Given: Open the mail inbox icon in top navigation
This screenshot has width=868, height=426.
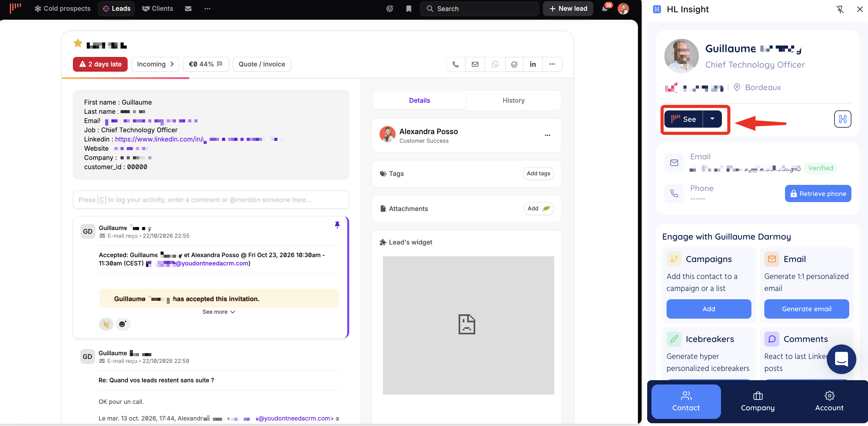Looking at the screenshot, I should [x=188, y=8].
